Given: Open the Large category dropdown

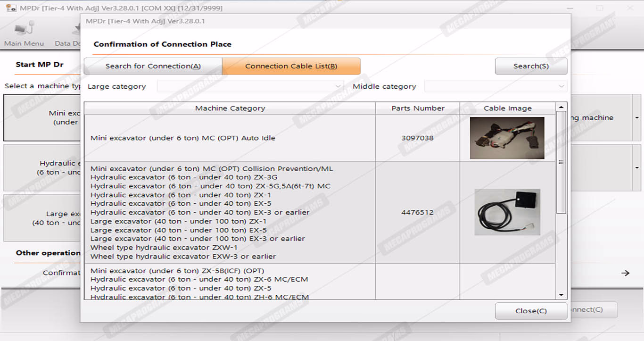Looking at the screenshot, I should 250,86.
